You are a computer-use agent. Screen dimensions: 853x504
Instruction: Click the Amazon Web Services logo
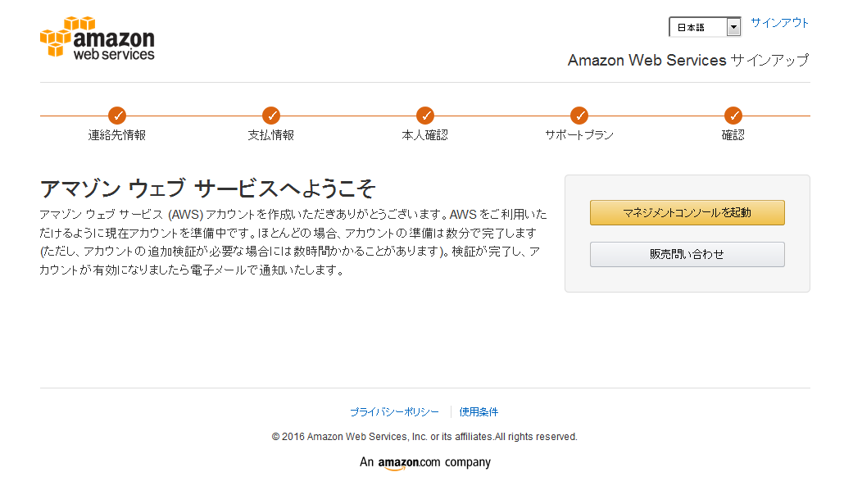click(x=98, y=37)
